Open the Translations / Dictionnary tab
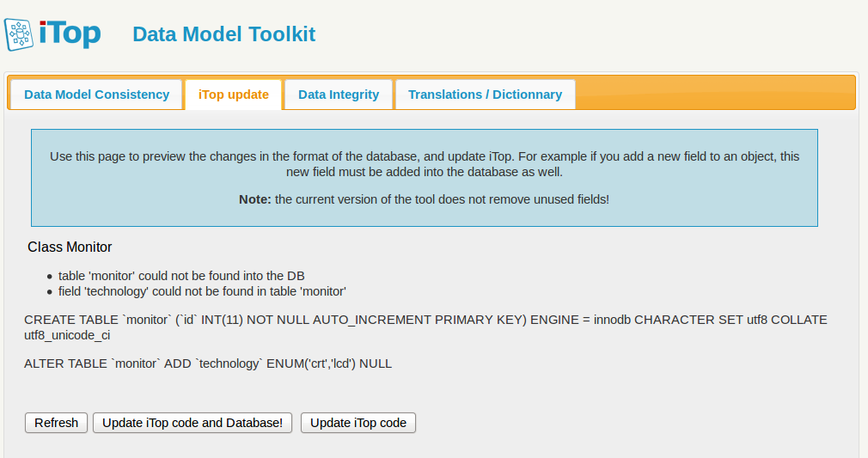868x458 pixels. (485, 95)
